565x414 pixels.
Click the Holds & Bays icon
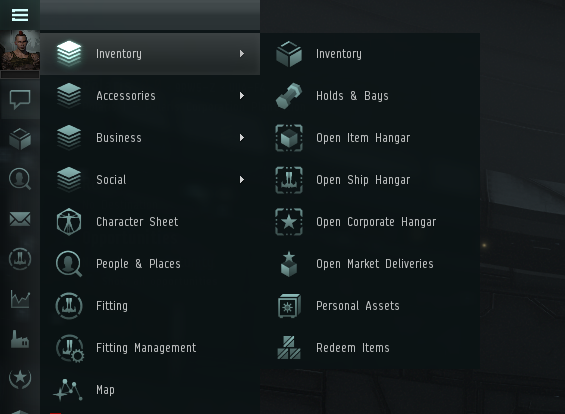(x=289, y=95)
